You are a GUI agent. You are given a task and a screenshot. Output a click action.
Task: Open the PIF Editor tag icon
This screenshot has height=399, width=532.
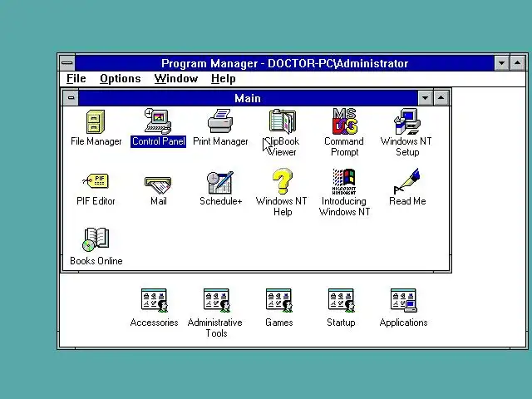(x=96, y=181)
